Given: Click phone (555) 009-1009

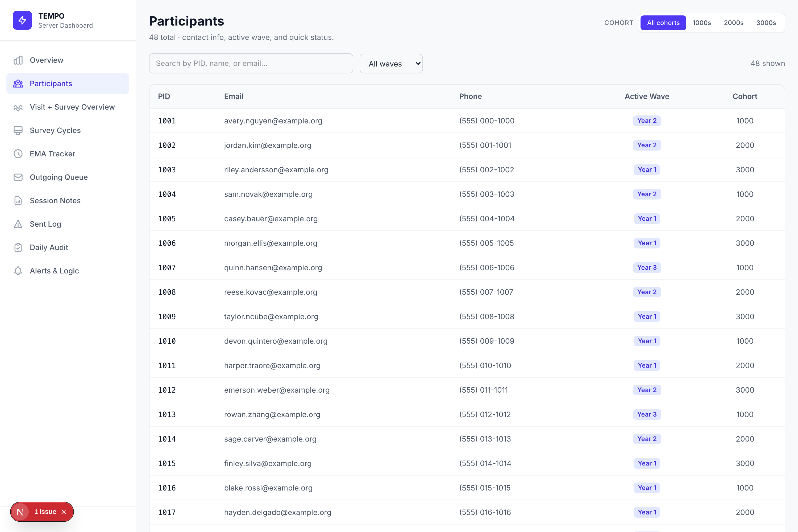Looking at the screenshot, I should (x=487, y=341).
